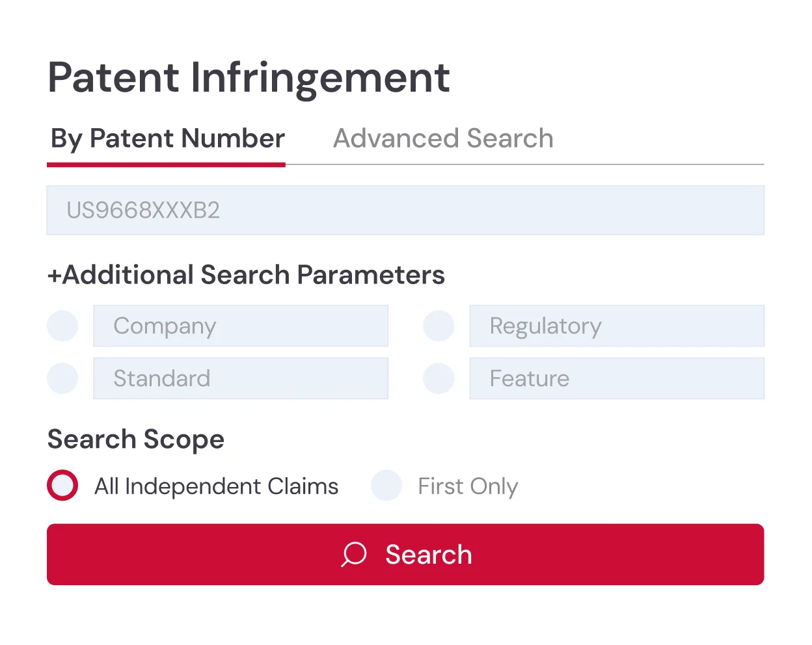
Task: Click the Search Scope section label
Action: (135, 440)
